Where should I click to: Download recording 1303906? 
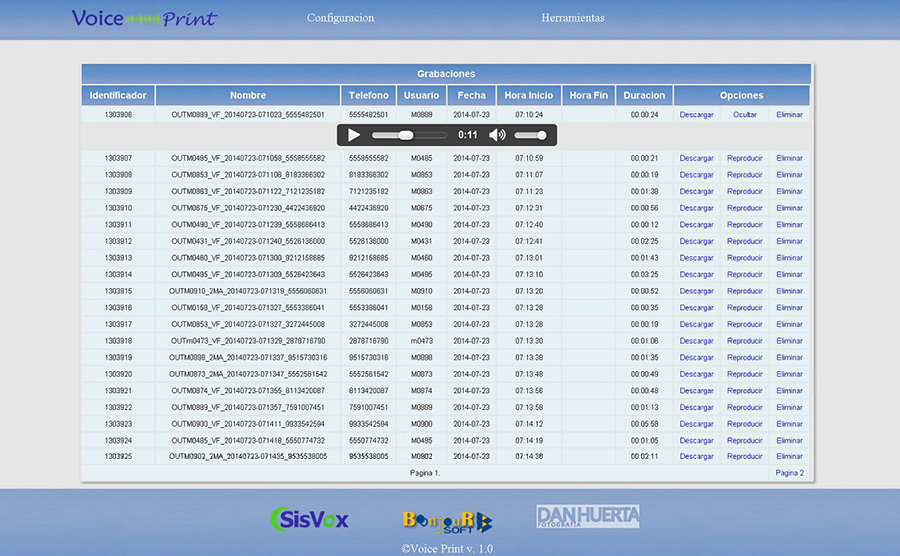[x=697, y=115]
